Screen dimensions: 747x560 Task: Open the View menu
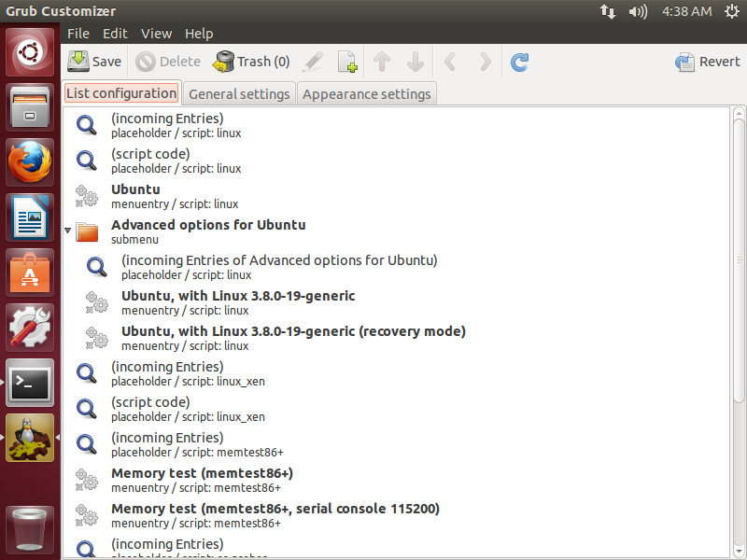(156, 34)
